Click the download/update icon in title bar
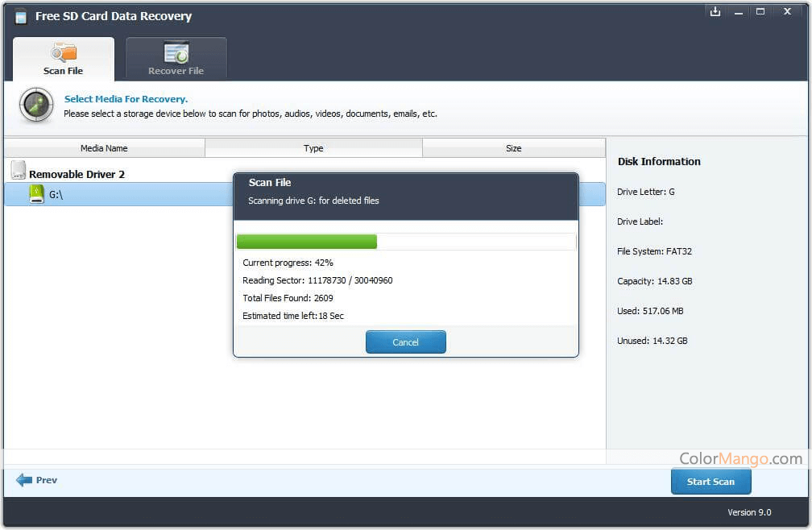 (715, 11)
